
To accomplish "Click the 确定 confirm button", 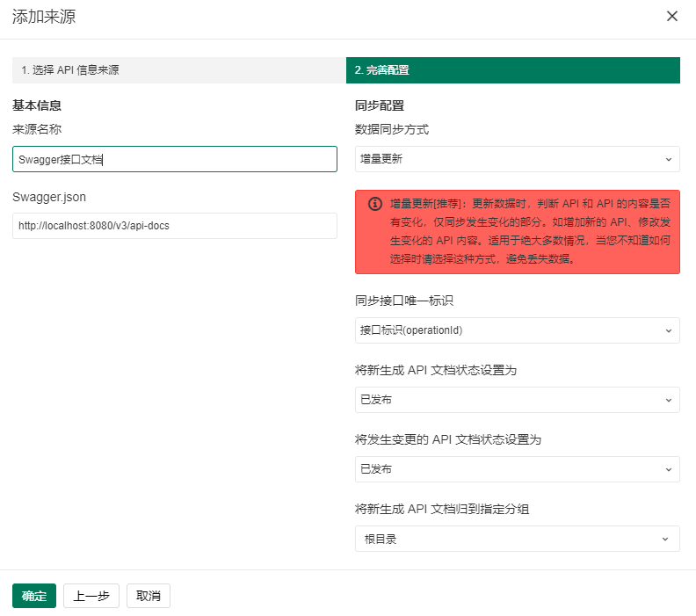I will pyautogui.click(x=34, y=596).
